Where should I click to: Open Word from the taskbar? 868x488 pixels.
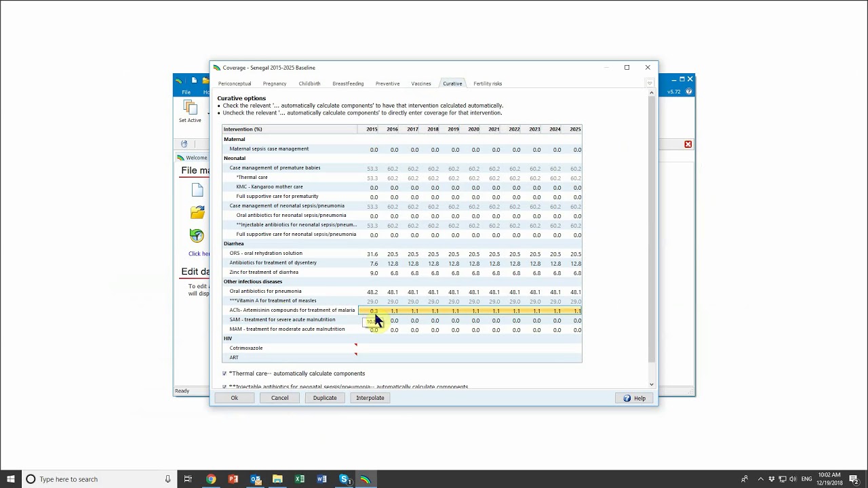322,479
